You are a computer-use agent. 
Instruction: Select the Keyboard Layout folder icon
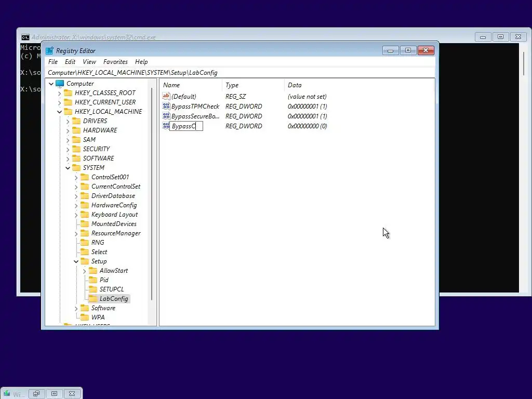(85, 215)
